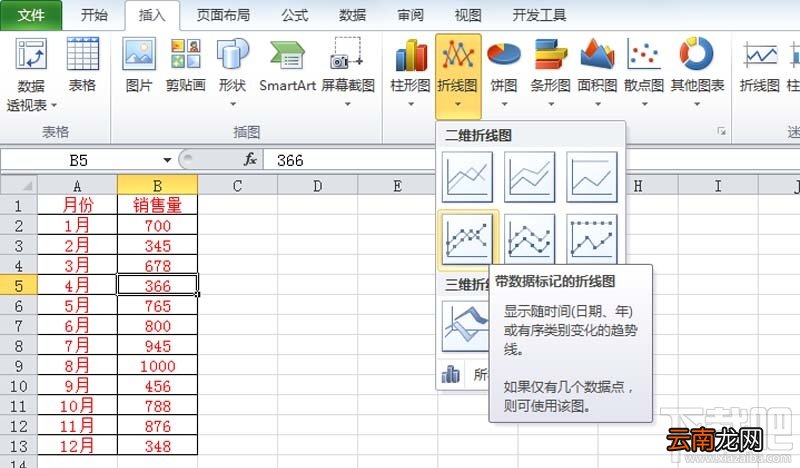The height and width of the screenshot is (468, 800).
Task: Switch to the Page Layout (页面布局) tab
Action: pyautogui.click(x=223, y=15)
